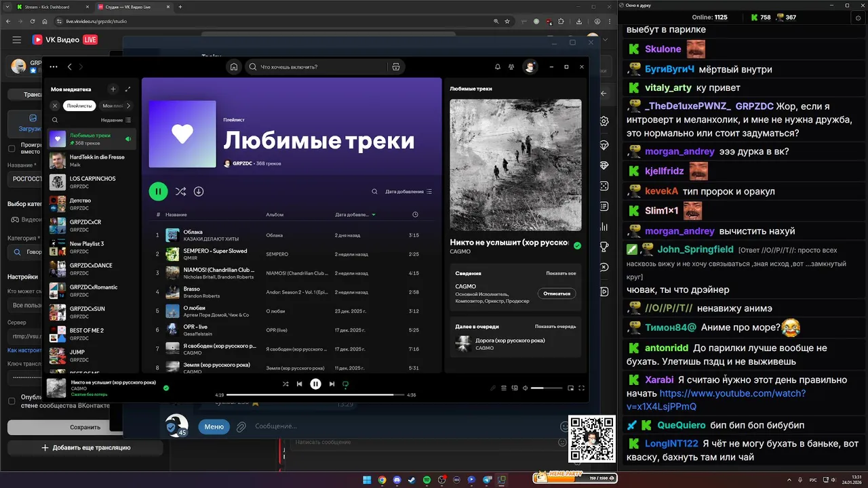Image resolution: width=868 pixels, height=488 pixels.
Task: Open LOS CARPINCHOS playlist
Action: (92, 182)
